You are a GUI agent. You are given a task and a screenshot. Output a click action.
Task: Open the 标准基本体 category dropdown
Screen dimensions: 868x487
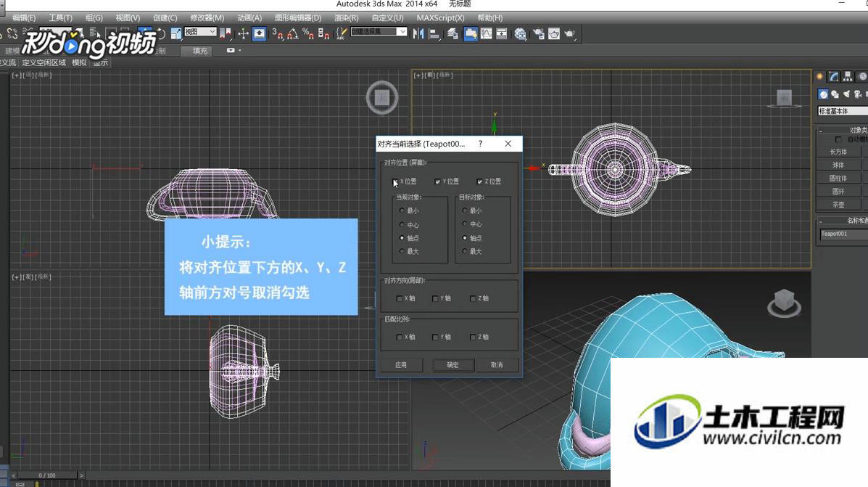843,111
